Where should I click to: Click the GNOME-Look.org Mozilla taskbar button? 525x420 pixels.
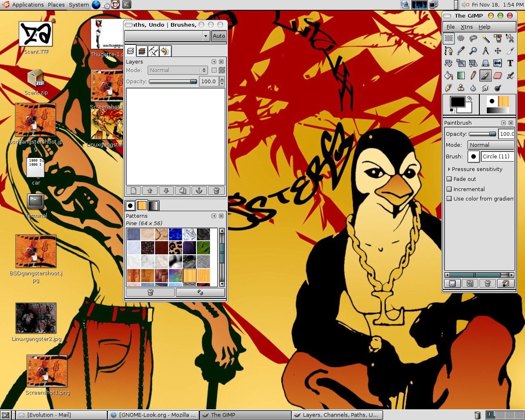click(153, 415)
